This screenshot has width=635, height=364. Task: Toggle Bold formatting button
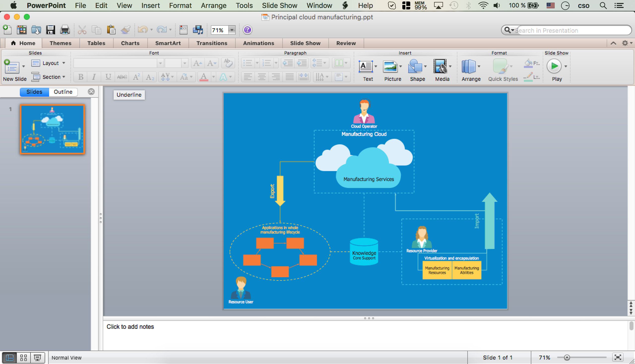point(80,77)
